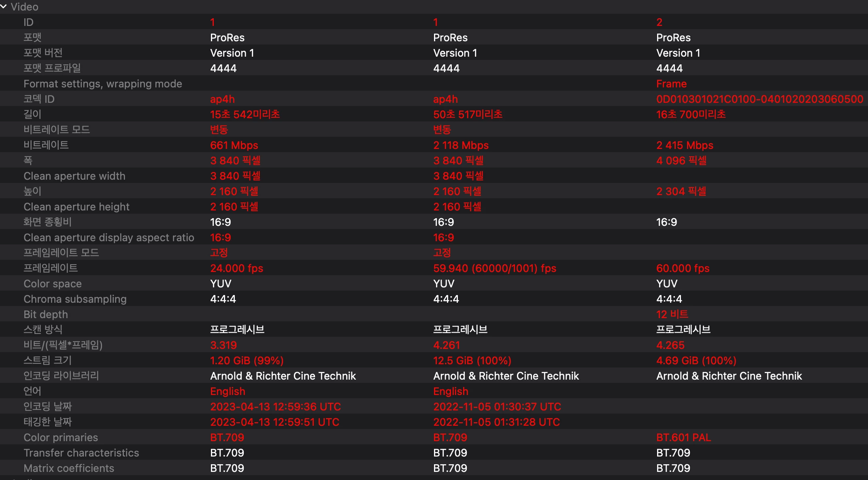Viewport: 868px width, 480px height.
Task: Click the Frame wrapping mode value
Action: coord(671,84)
